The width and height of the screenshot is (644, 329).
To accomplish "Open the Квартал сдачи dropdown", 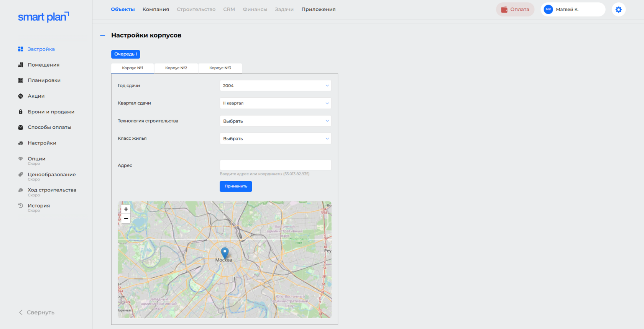I will point(276,103).
